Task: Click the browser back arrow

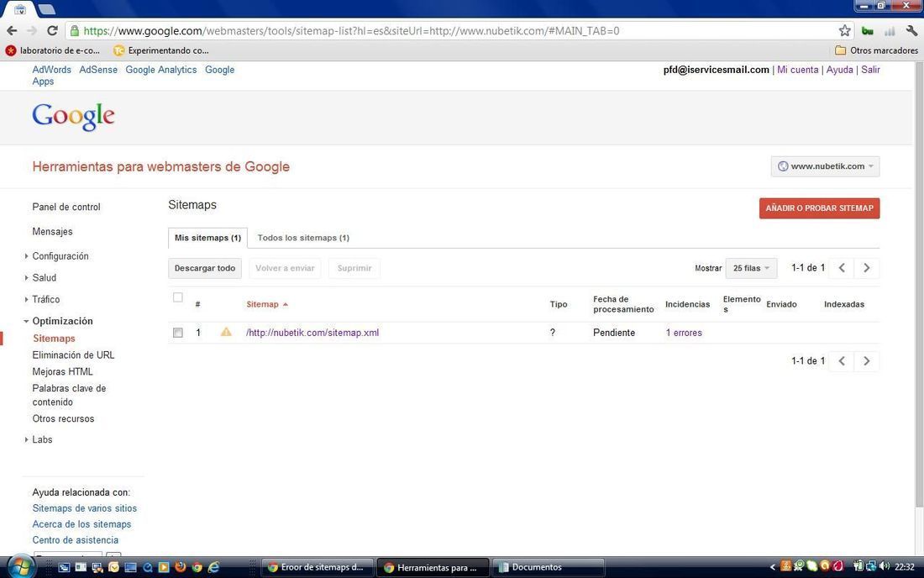Action: coord(12,30)
